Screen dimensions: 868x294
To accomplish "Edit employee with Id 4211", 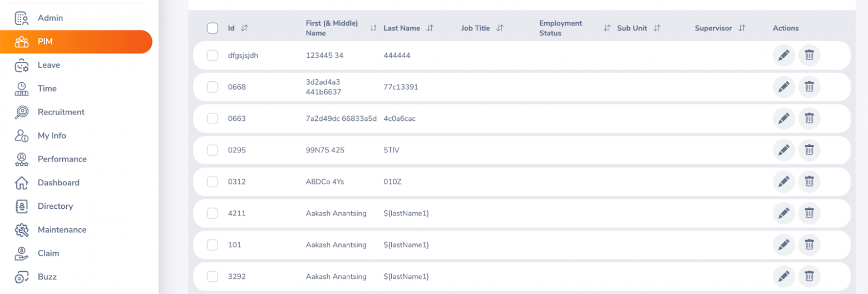I will tap(783, 213).
